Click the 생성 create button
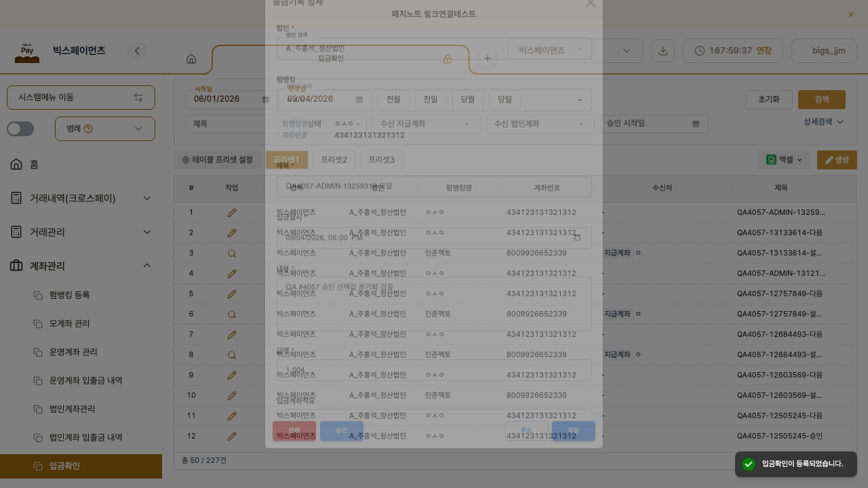Screen dimensions: 868x488 click(x=837, y=160)
